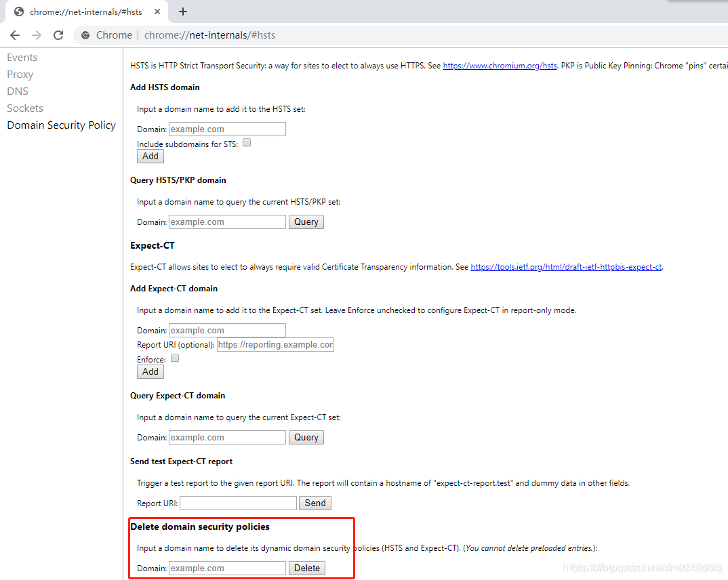The width and height of the screenshot is (728, 580).
Task: Click the "Send test Expect-CT report" heading
Action: tap(182, 461)
